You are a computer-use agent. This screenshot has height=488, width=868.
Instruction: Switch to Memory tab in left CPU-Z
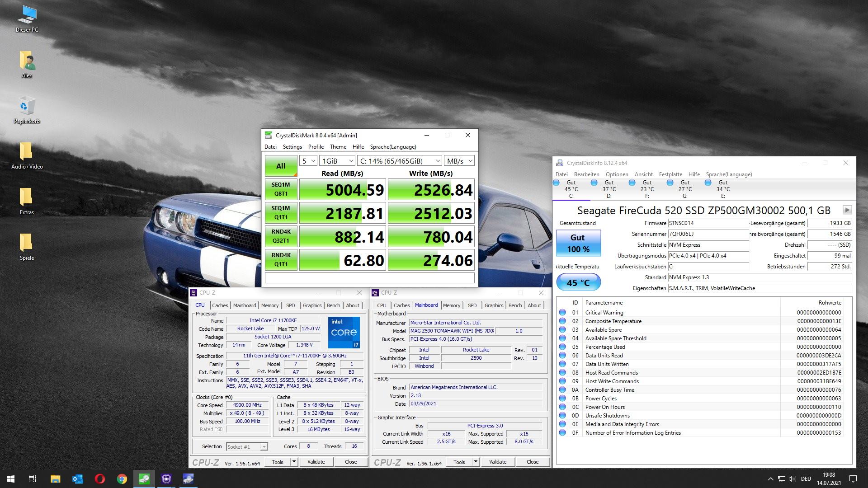tap(270, 305)
